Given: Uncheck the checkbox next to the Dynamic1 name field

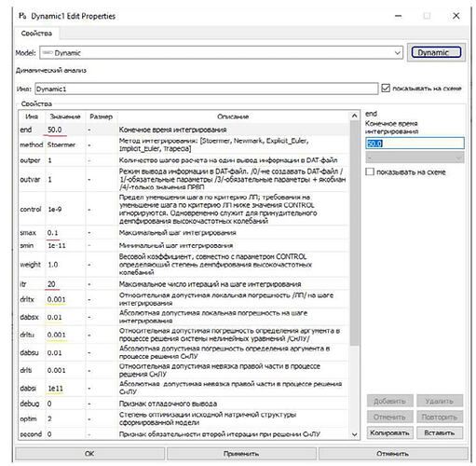Looking at the screenshot, I should click(386, 89).
